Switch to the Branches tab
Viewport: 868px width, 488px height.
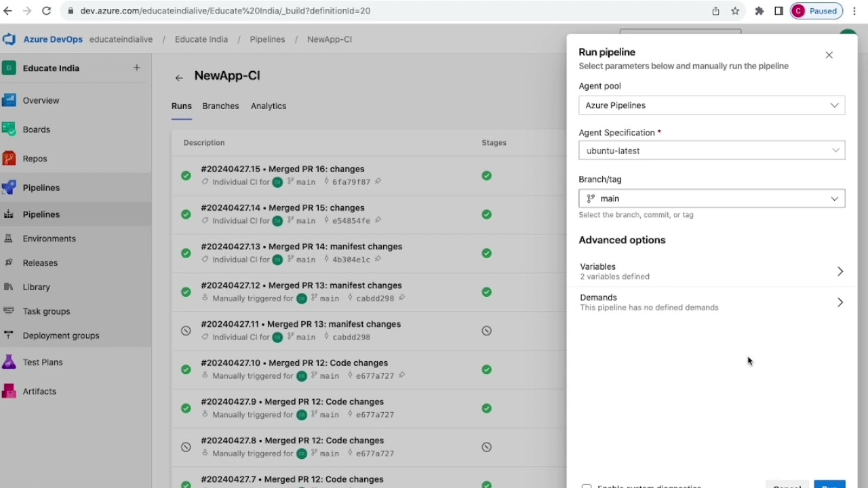pyautogui.click(x=220, y=106)
